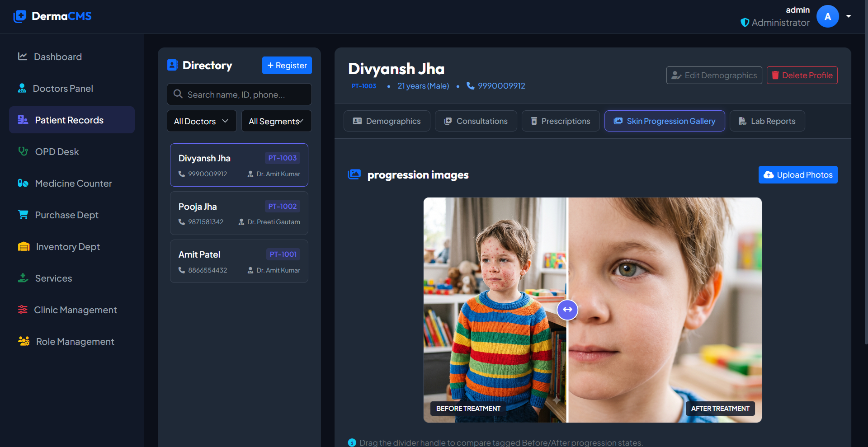Click the admin avatar circle

click(x=828, y=16)
